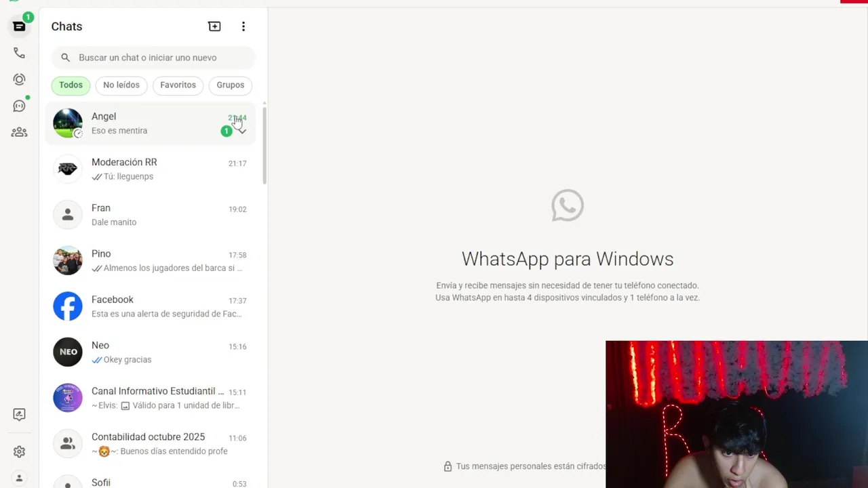This screenshot has width=868, height=488.
Task: Click the WhatsApp logo in empty pane
Action: coord(568,205)
